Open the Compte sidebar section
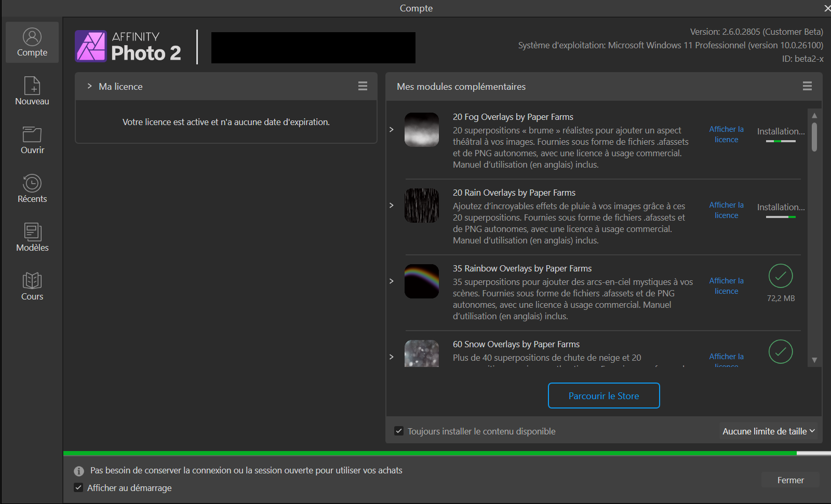831x504 pixels. coord(32,43)
